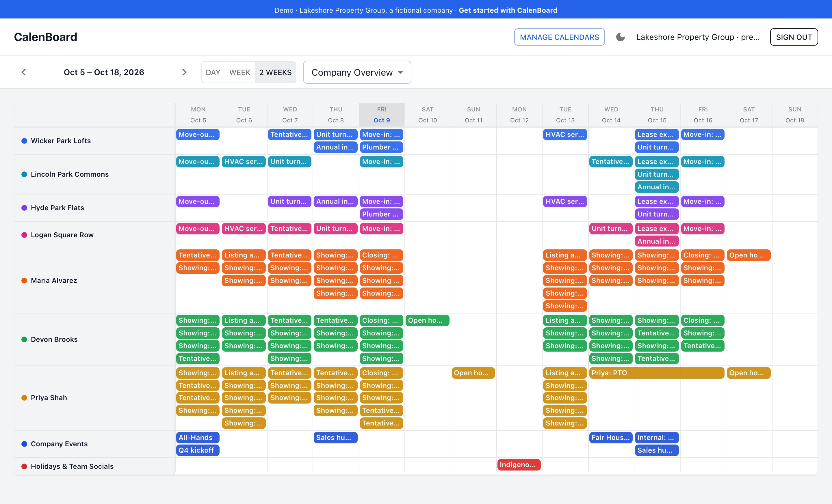Open Priya Shah's Open house event Oct 11
This screenshot has width=832, height=504.
coord(473,373)
